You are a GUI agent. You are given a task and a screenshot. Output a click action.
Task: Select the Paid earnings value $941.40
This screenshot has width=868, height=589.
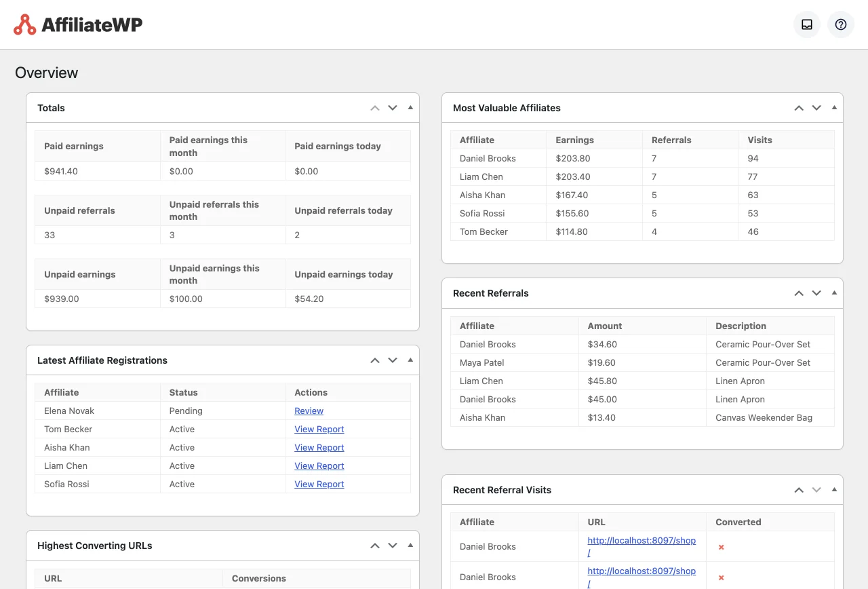(x=61, y=171)
